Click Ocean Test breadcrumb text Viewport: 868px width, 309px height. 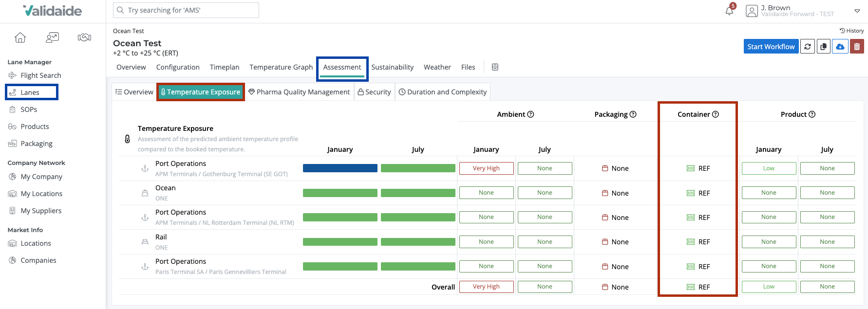[x=129, y=31]
